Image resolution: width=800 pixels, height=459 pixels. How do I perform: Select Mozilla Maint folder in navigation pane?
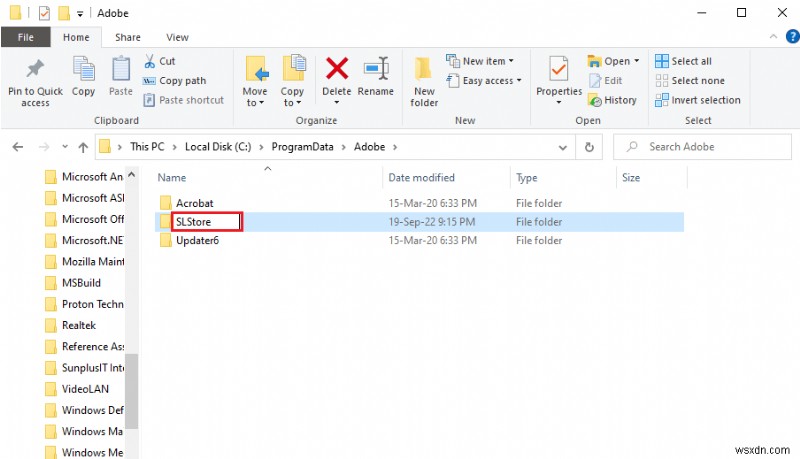tap(85, 262)
